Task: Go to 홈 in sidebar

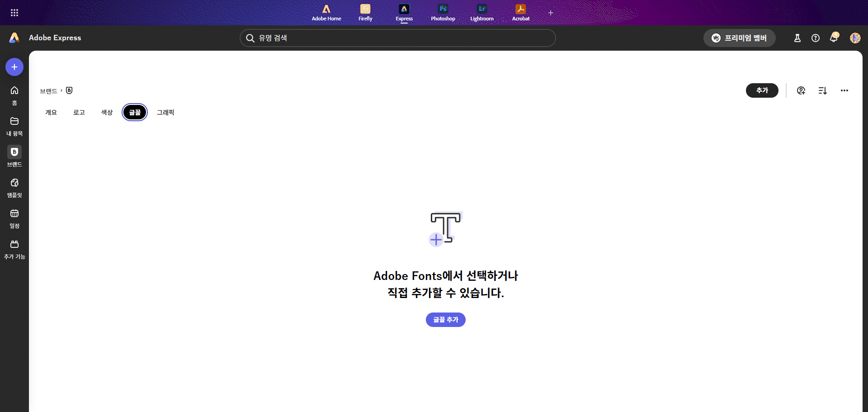Action: (14, 95)
